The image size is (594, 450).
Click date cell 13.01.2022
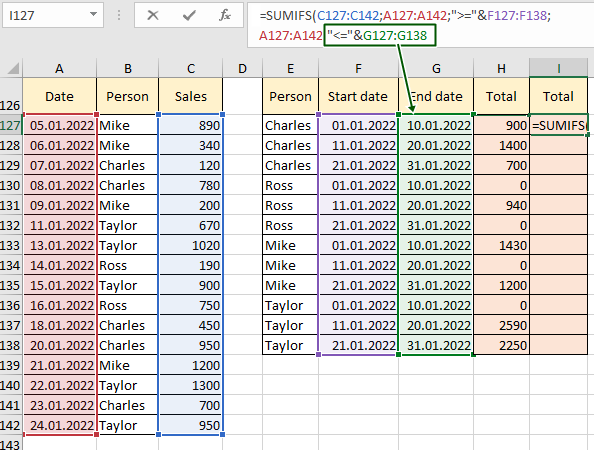click(x=59, y=245)
